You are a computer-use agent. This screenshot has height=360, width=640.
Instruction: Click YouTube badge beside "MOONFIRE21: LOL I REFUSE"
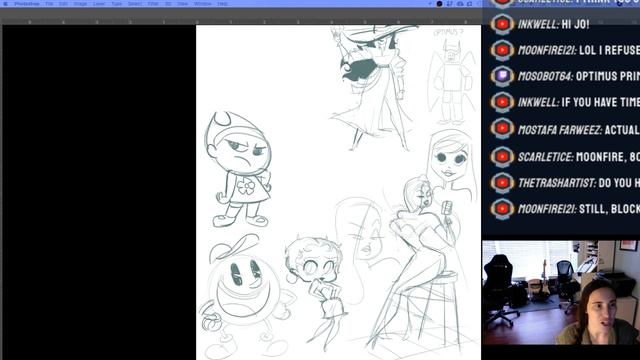(502, 50)
